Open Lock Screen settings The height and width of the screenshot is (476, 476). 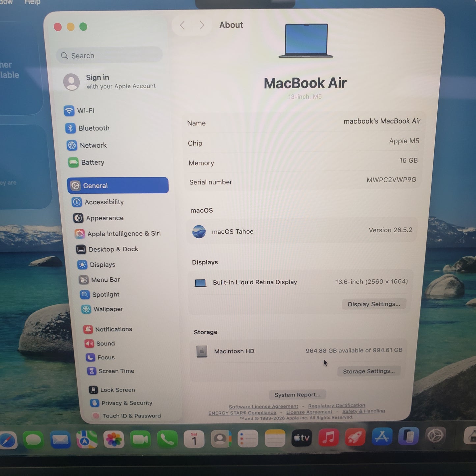click(112, 390)
